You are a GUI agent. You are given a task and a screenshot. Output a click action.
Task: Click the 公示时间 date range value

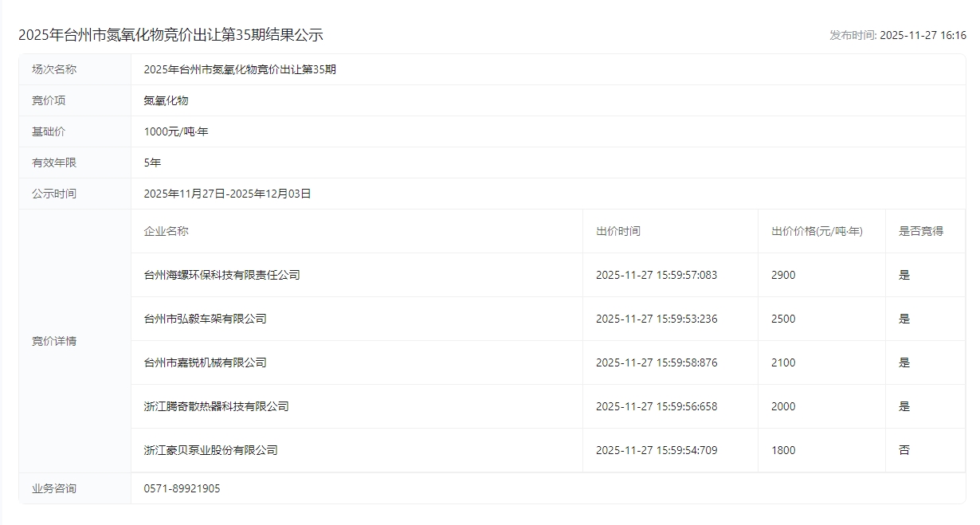click(x=227, y=194)
